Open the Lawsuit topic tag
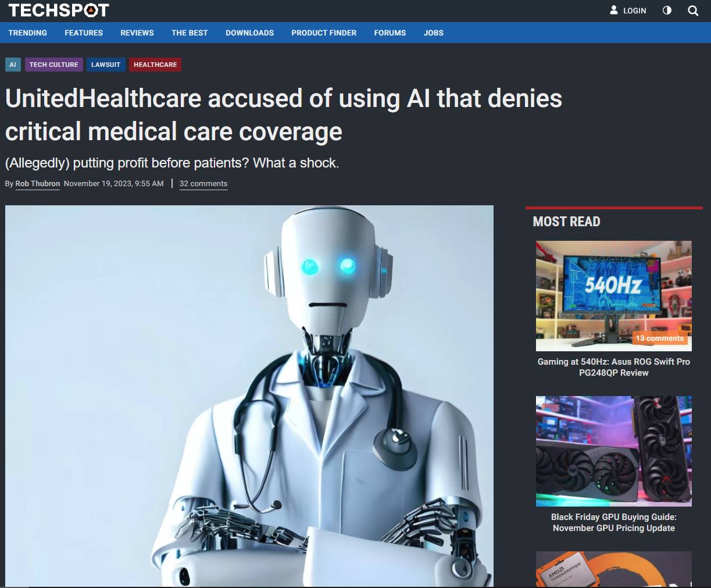Image resolution: width=711 pixels, height=588 pixels. point(106,65)
